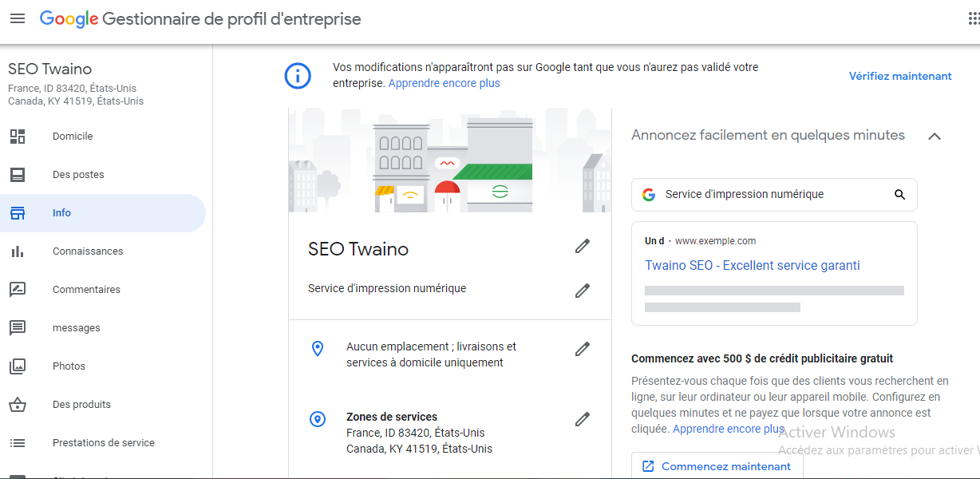Viewport: 980px width, 479px height.
Task: Open the Prestations de service menu item
Action: [x=103, y=443]
